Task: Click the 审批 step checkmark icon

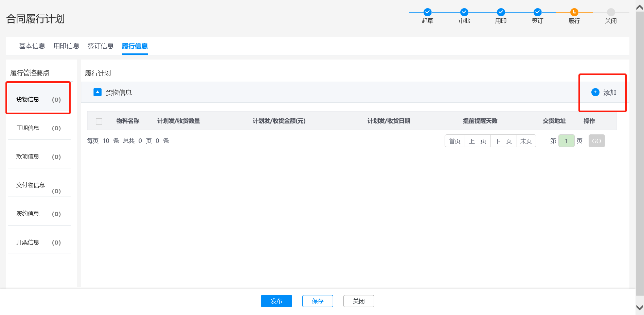Action: click(x=464, y=12)
